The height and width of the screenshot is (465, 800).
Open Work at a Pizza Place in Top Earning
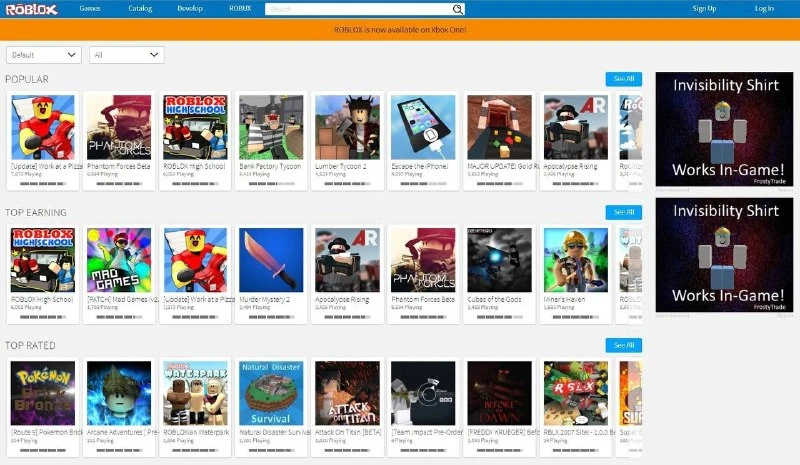(195, 260)
